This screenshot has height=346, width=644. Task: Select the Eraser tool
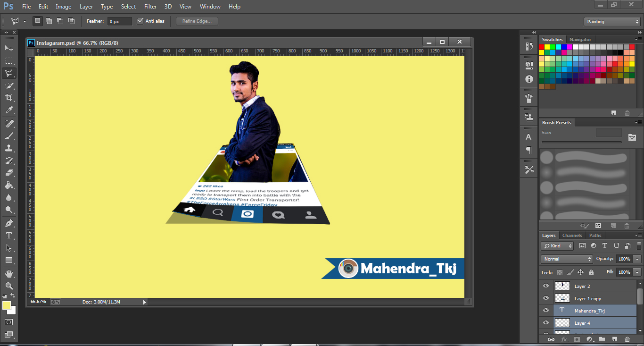[x=8, y=173]
